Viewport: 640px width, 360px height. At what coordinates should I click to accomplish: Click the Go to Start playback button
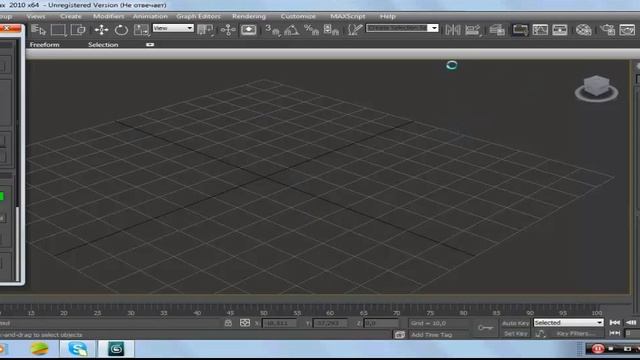coord(615,322)
